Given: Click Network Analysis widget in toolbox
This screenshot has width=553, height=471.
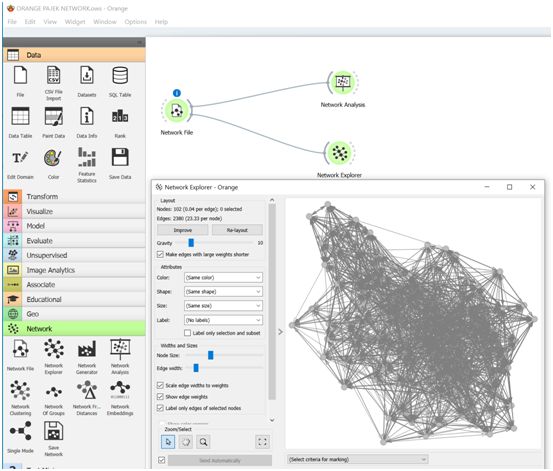Looking at the screenshot, I should click(x=120, y=348).
